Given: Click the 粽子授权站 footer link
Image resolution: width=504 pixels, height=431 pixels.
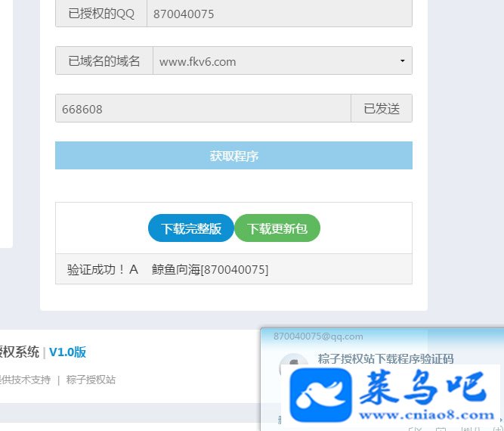Looking at the screenshot, I should [x=91, y=380].
